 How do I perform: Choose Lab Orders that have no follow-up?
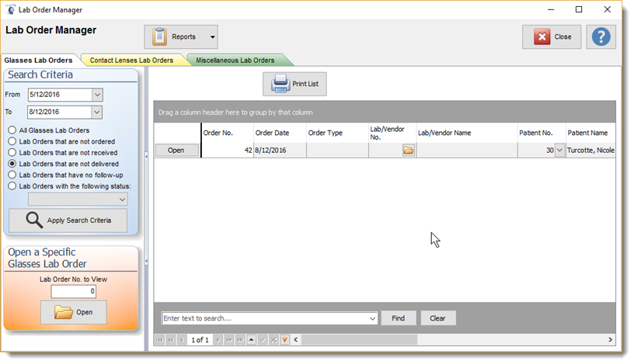(x=12, y=175)
